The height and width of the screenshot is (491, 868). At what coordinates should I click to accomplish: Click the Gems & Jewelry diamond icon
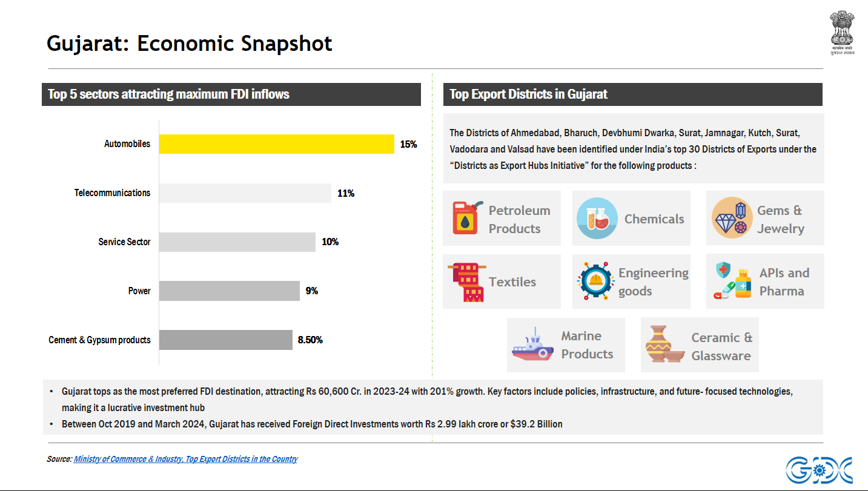click(732, 218)
